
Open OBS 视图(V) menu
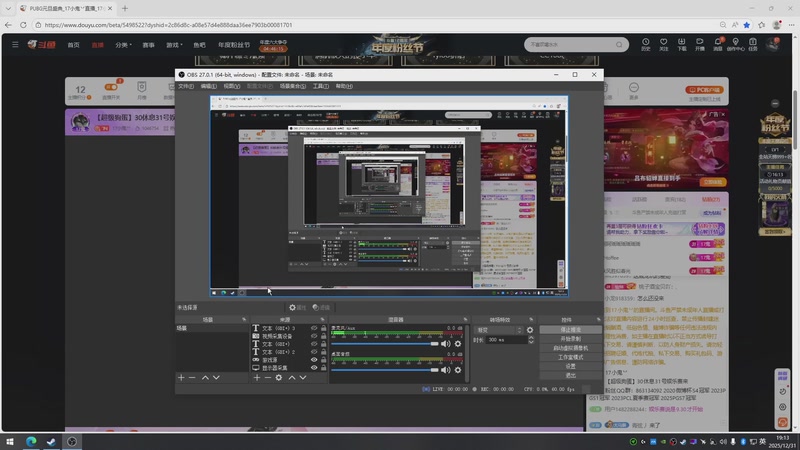[x=232, y=86]
